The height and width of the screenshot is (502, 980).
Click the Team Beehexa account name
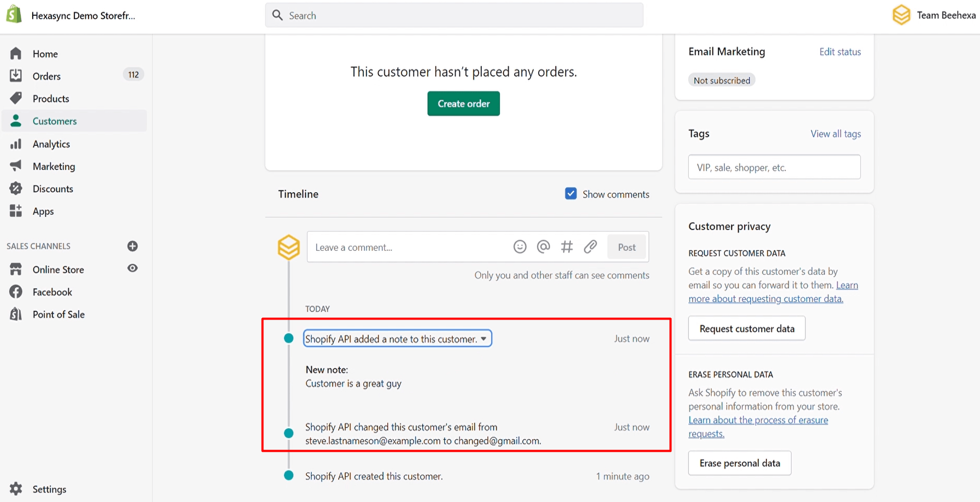click(x=946, y=15)
